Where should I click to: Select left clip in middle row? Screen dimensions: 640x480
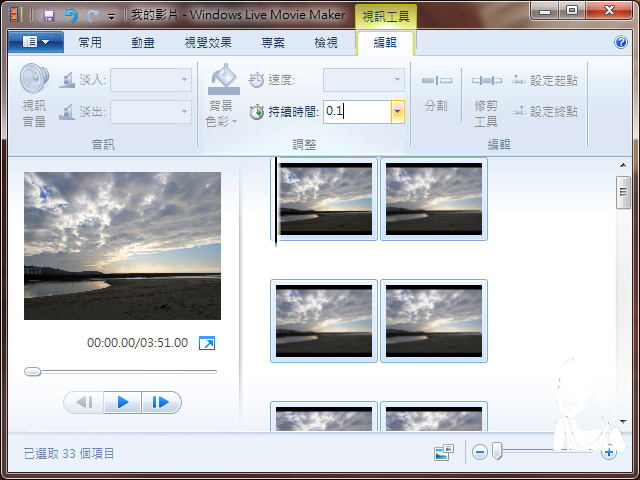click(x=324, y=321)
